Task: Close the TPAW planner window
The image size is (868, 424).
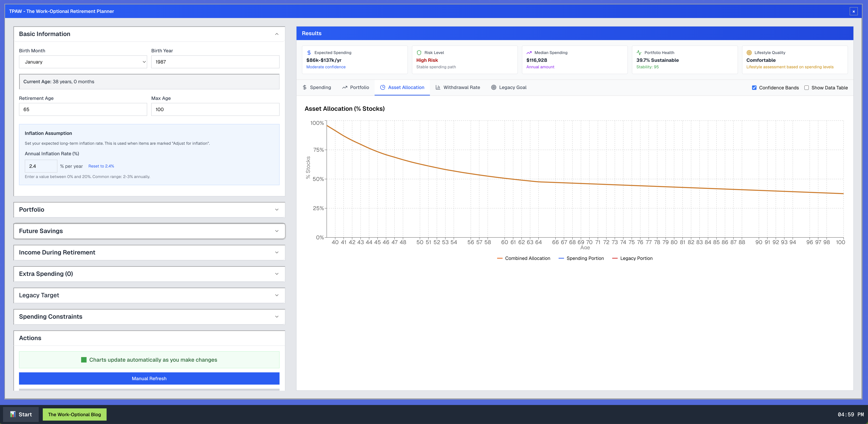Action: coord(854,12)
